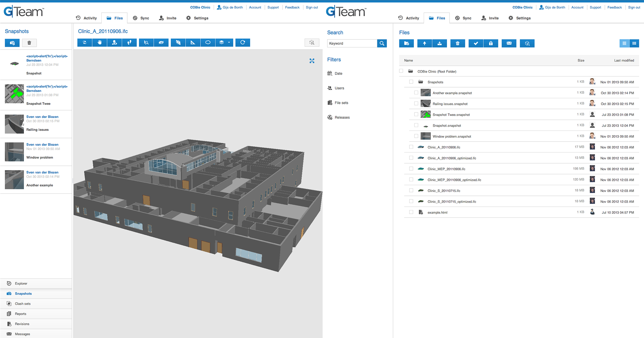
Task: Open the Sync tab in left window
Action: pos(141,18)
